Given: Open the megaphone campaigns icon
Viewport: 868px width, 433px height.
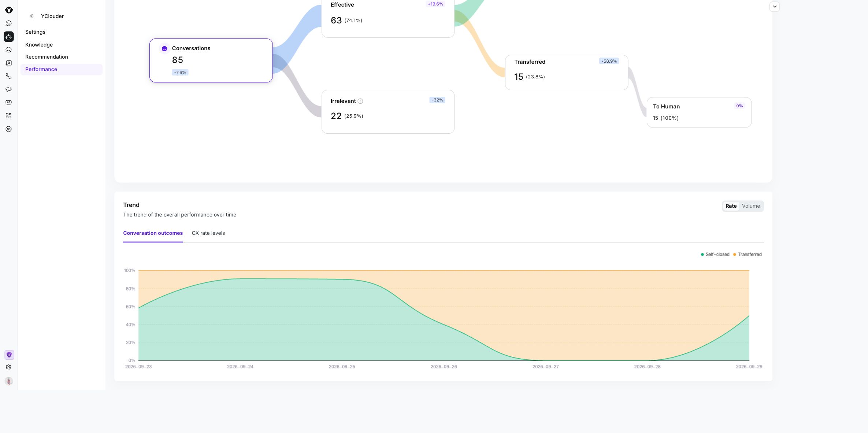Looking at the screenshot, I should 9,89.
